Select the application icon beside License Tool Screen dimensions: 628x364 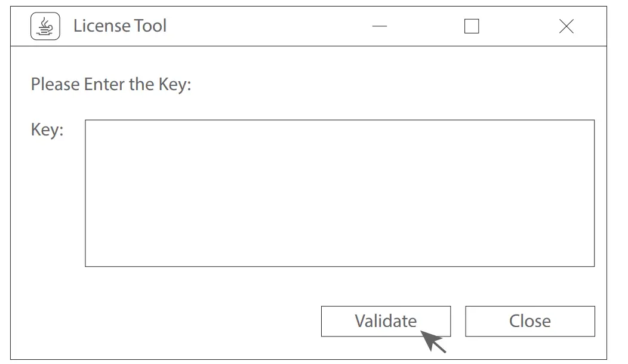tap(45, 27)
